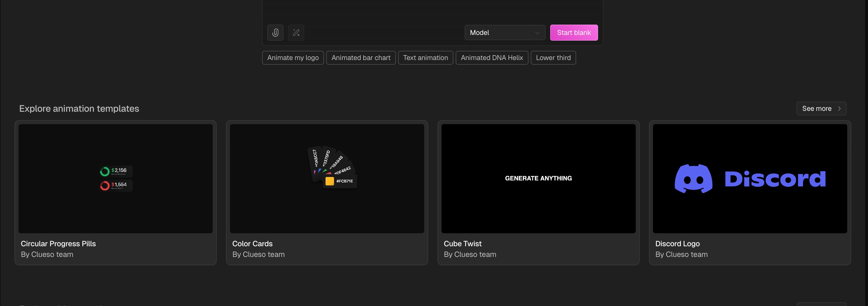868x306 pixels.
Task: Click the Circular Progress Pills title
Action: (58, 244)
